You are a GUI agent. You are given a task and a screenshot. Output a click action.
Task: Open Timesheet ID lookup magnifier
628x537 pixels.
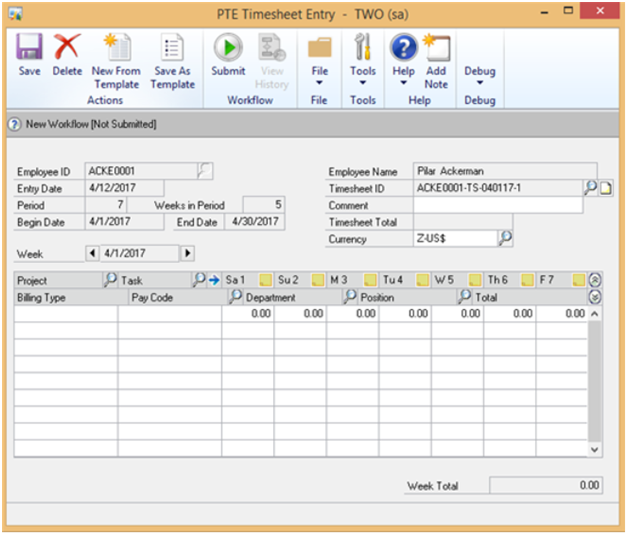(590, 188)
